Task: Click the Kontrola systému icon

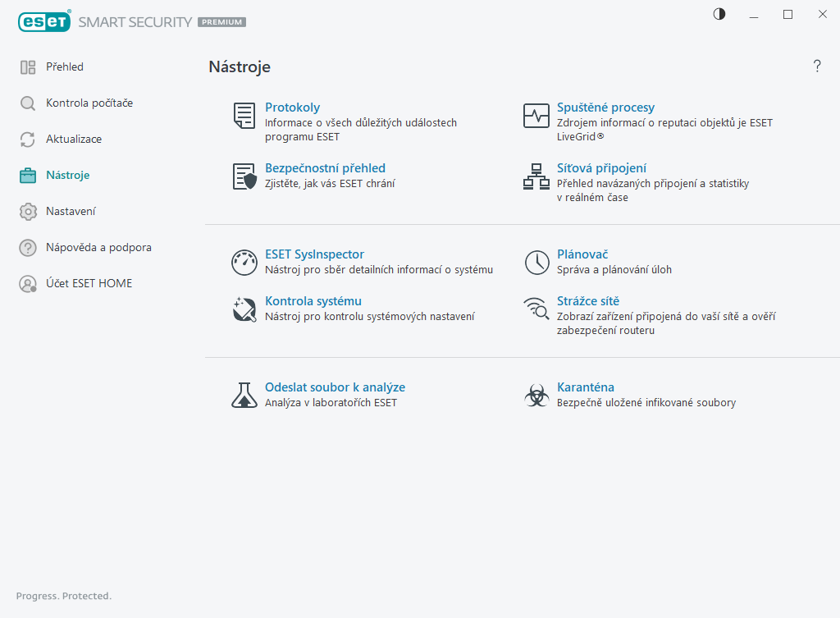Action: click(244, 309)
